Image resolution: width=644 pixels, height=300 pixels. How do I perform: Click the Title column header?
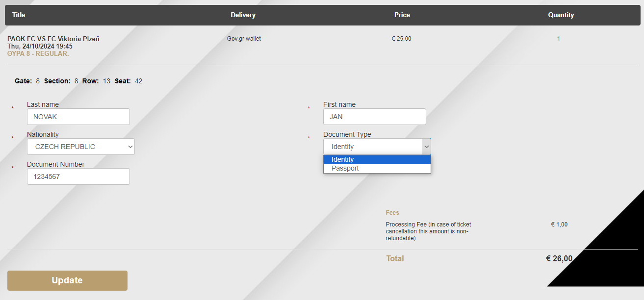[19, 15]
